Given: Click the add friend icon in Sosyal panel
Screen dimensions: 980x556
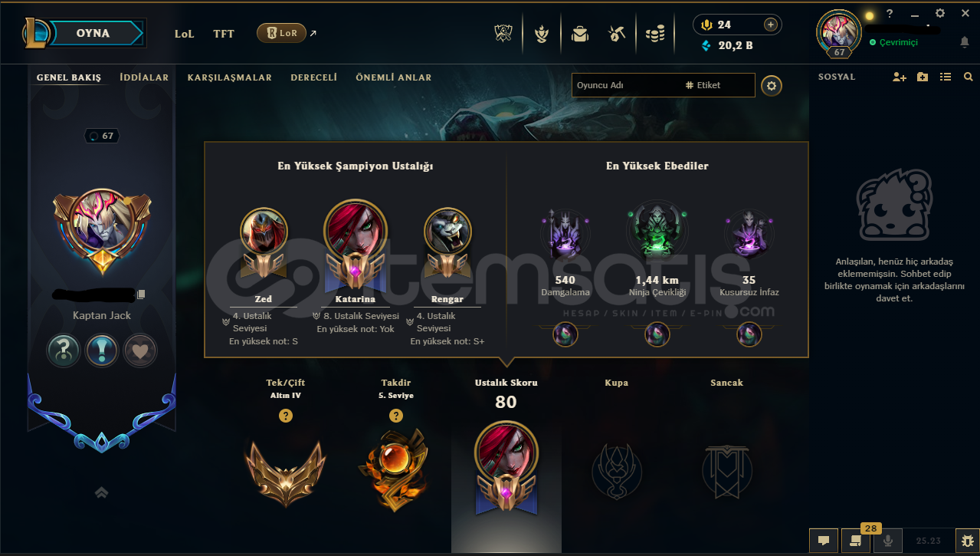Looking at the screenshot, I should (900, 77).
